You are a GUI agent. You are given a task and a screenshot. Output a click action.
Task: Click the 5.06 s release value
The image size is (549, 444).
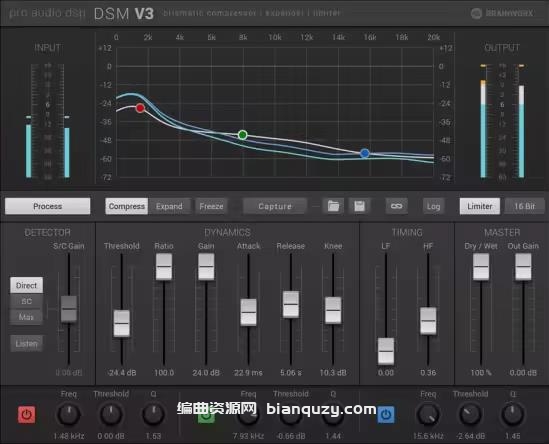[291, 373]
